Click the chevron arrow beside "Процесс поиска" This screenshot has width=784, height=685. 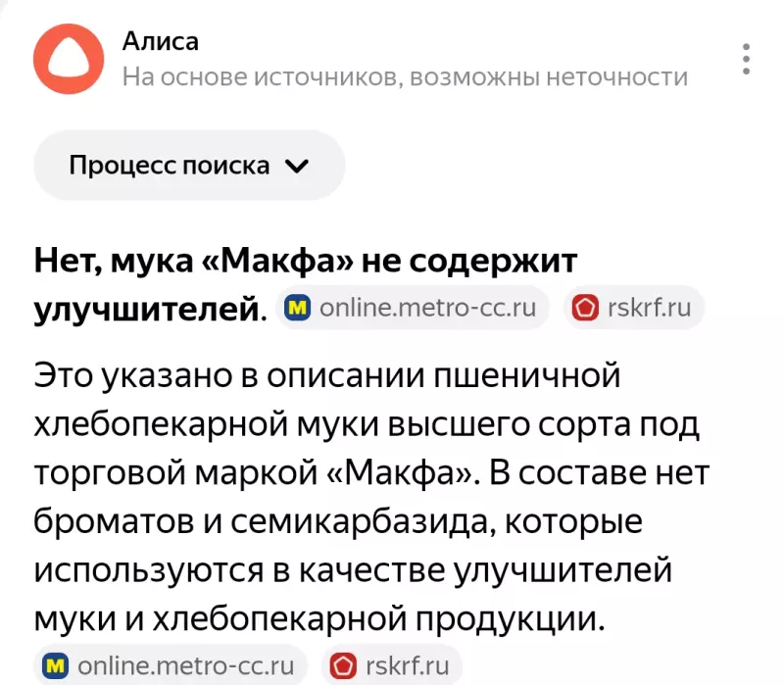coord(295,167)
